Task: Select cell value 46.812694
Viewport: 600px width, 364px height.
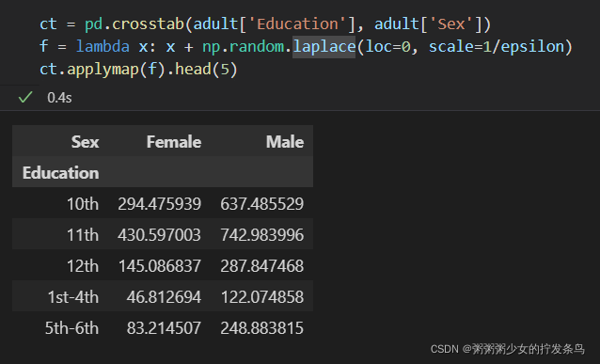Action: tap(164, 297)
